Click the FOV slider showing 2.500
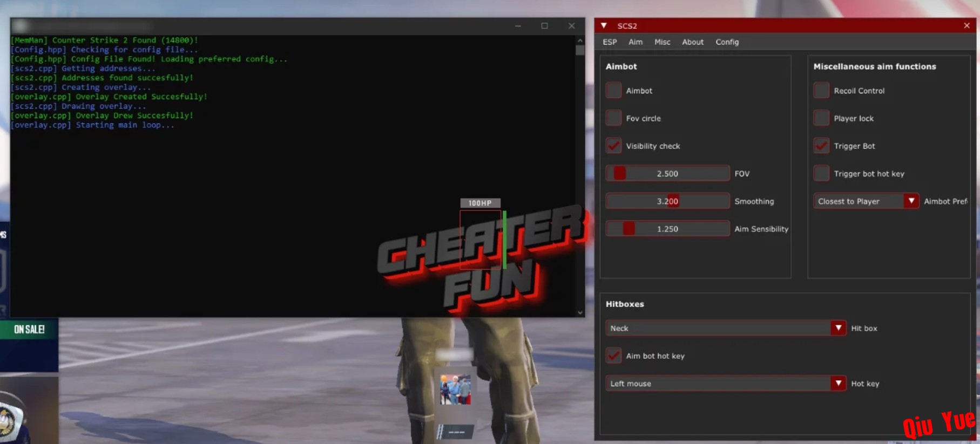980x444 pixels. click(667, 173)
